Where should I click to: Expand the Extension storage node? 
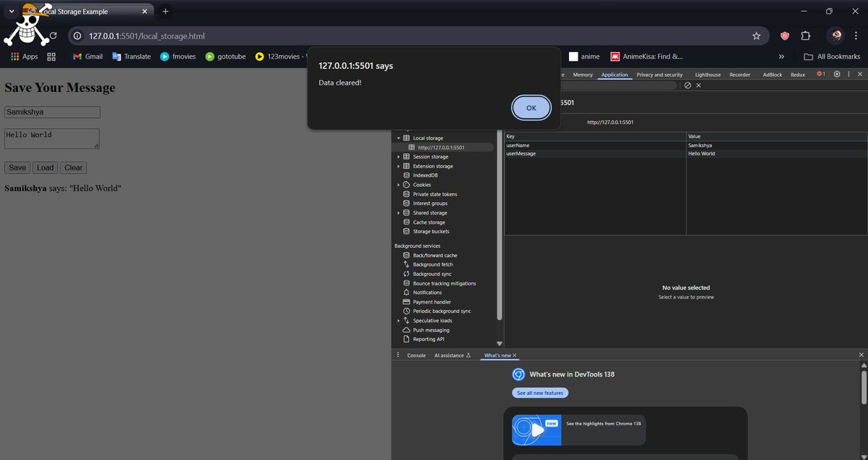tap(399, 167)
